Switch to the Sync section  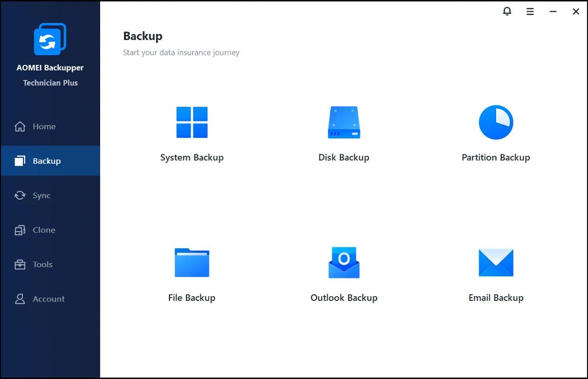(x=41, y=196)
